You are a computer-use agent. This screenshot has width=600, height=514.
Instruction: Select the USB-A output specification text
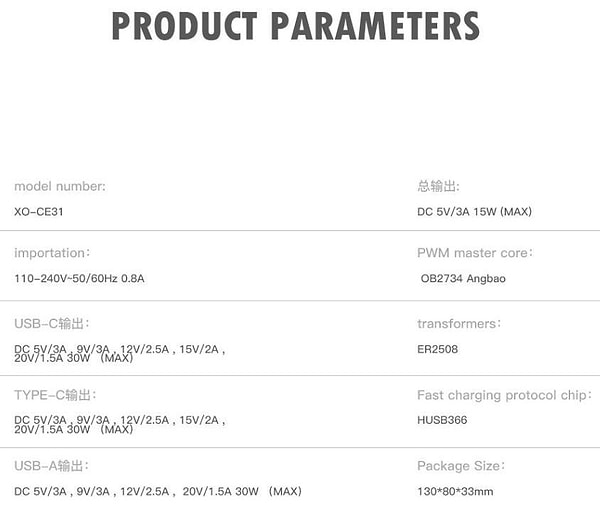[158, 491]
